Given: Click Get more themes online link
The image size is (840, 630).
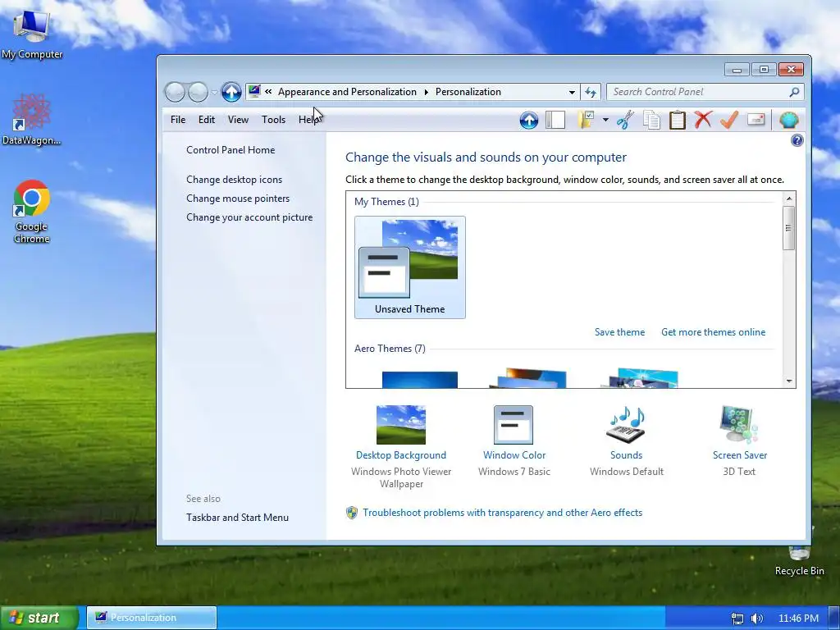Looking at the screenshot, I should (x=713, y=332).
